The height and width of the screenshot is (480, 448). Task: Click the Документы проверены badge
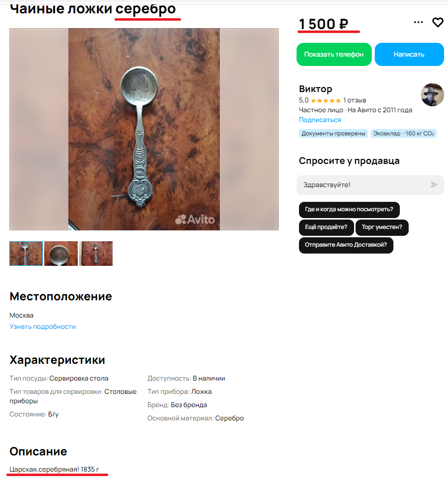[x=333, y=133]
